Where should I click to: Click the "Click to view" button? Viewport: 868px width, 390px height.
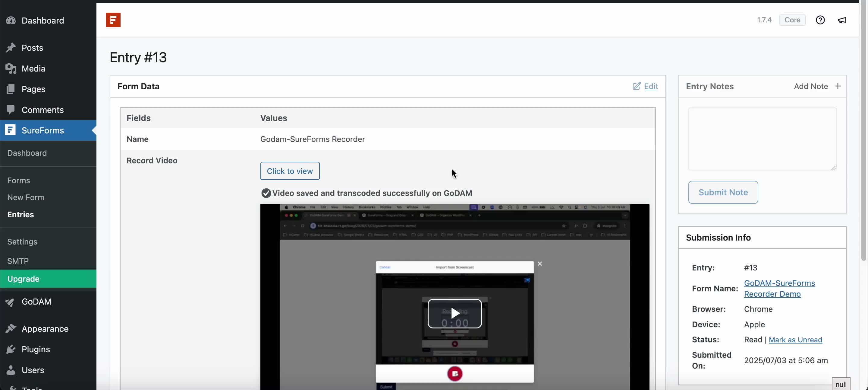pos(290,171)
